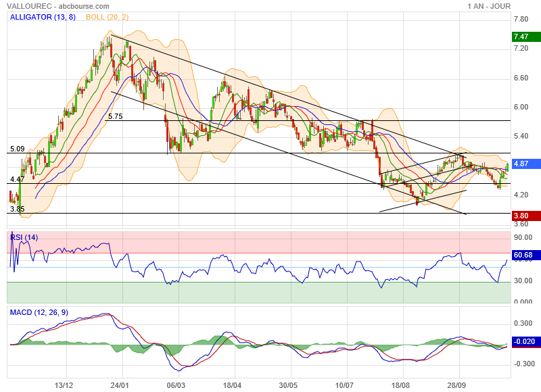This screenshot has width=541, height=392.
Task: Click the 18/08 date label
Action: point(400,385)
